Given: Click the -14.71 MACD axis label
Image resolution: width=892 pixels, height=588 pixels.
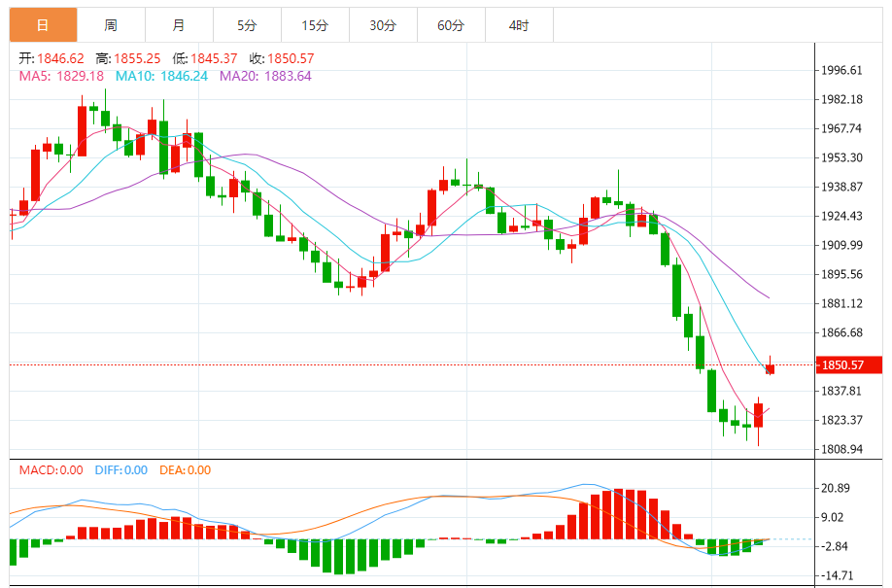Looking at the screenshot, I should coord(836,575).
